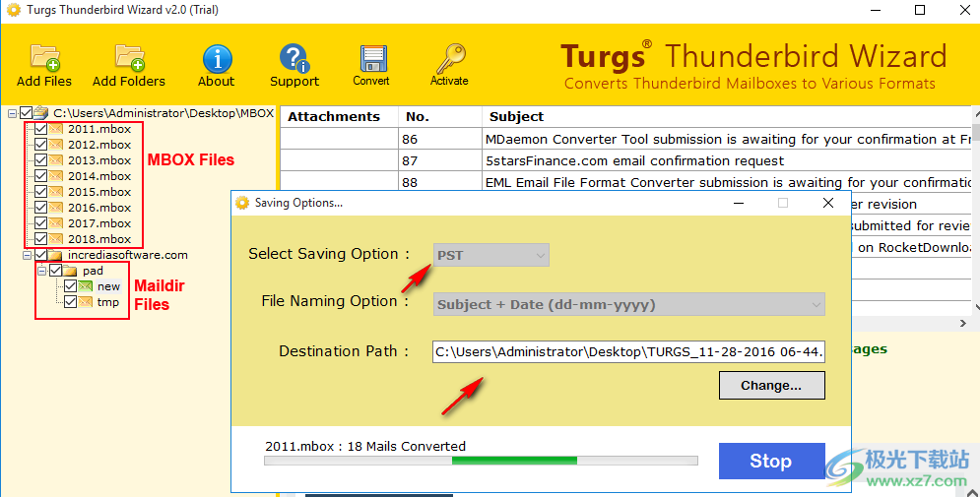Image resolution: width=980 pixels, height=497 pixels.
Task: Select the 2018.mbox label
Action: (x=99, y=239)
